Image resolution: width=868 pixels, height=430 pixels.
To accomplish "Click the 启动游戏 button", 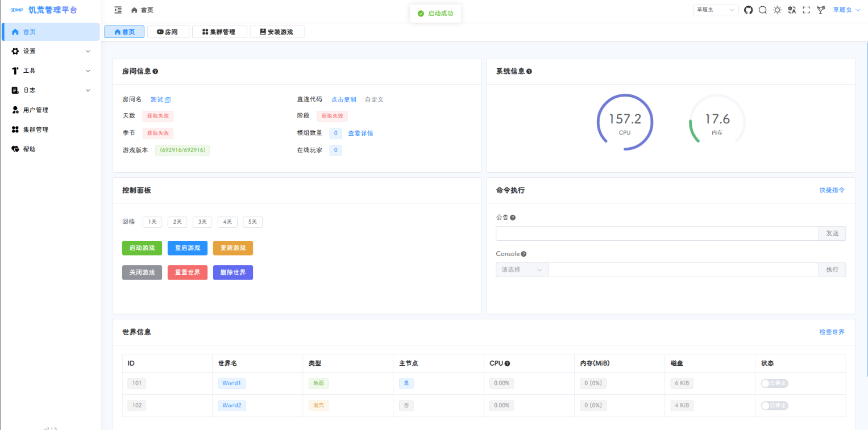I will [142, 248].
